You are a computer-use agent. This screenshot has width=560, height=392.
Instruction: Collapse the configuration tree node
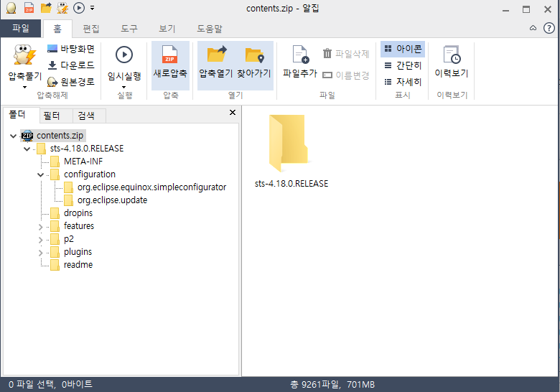pos(40,174)
